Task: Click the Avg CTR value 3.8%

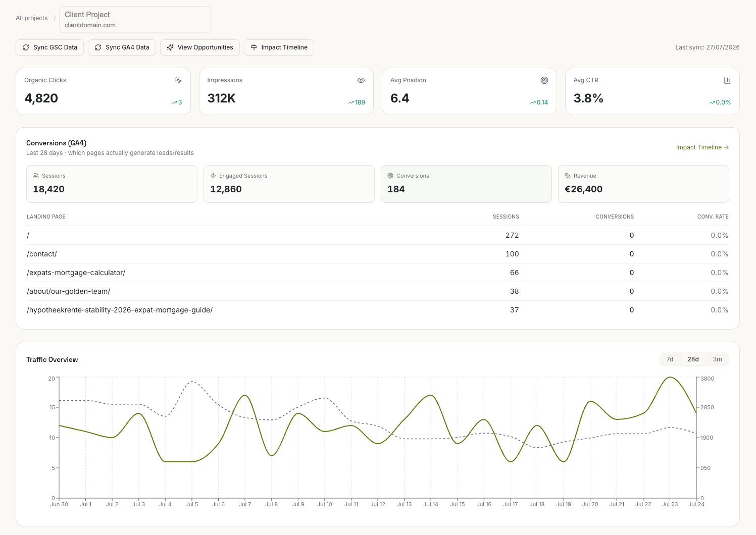Action: (588, 98)
